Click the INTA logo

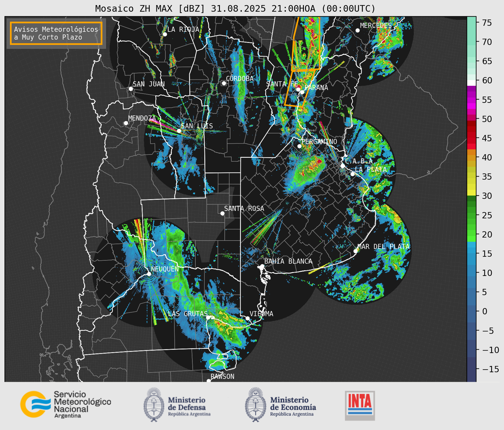coord(360,405)
